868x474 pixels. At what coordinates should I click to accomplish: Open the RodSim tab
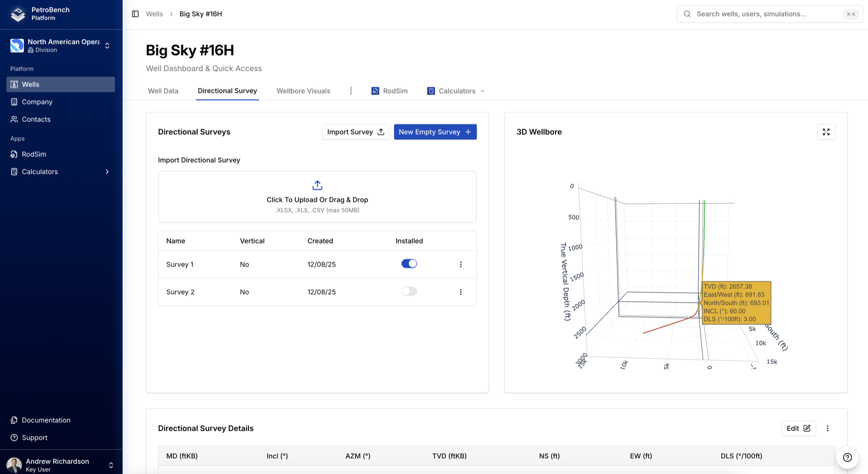[x=389, y=91]
